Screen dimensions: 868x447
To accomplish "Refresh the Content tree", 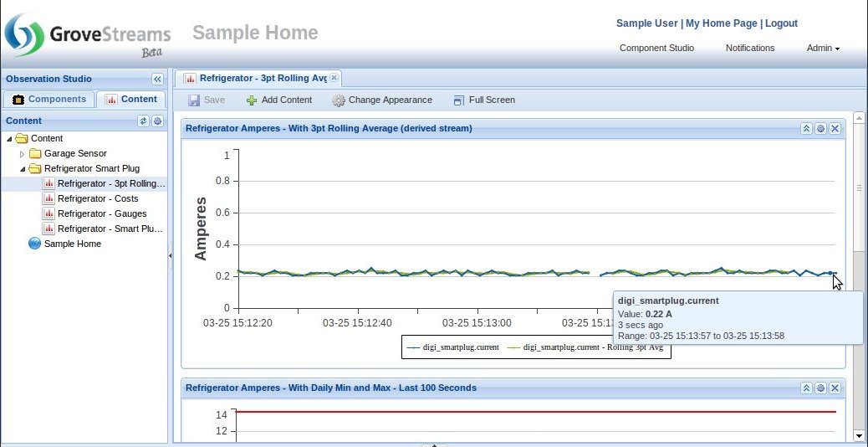I will click(143, 121).
